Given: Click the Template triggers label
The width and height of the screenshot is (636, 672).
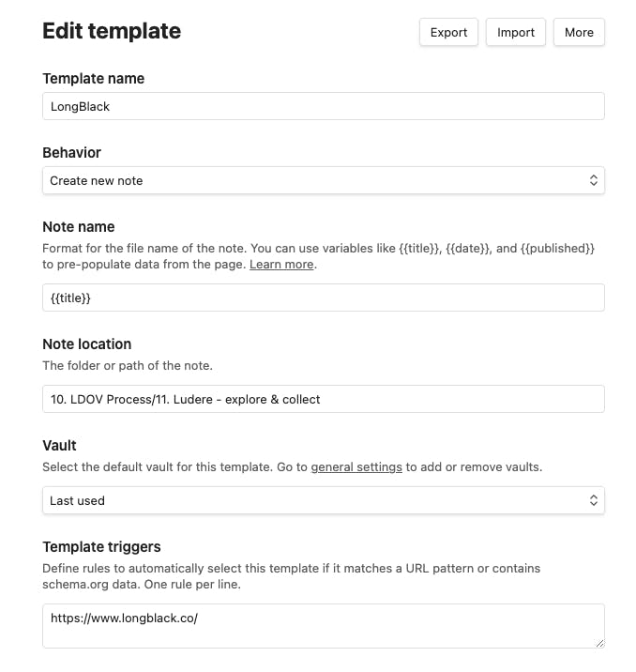Looking at the screenshot, I should click(101, 546).
